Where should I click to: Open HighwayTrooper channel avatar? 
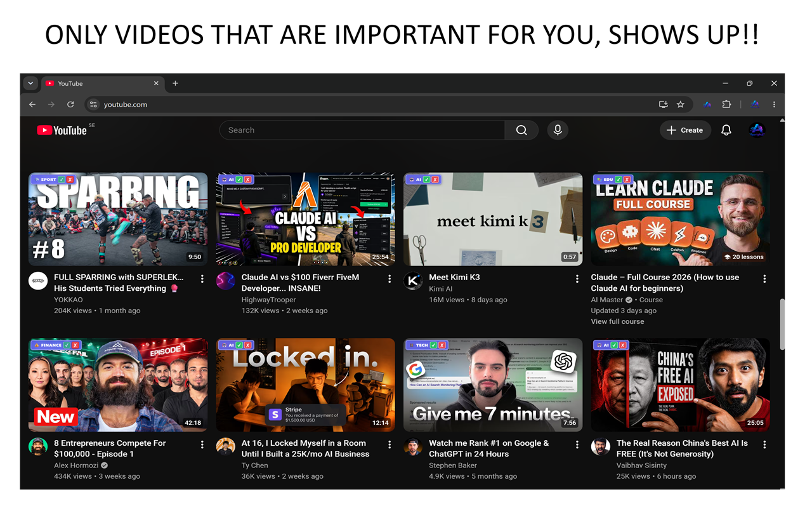(x=225, y=281)
